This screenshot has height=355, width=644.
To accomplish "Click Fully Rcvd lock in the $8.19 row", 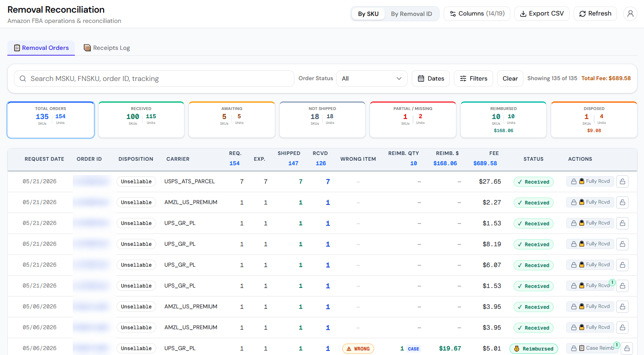I will point(590,244).
